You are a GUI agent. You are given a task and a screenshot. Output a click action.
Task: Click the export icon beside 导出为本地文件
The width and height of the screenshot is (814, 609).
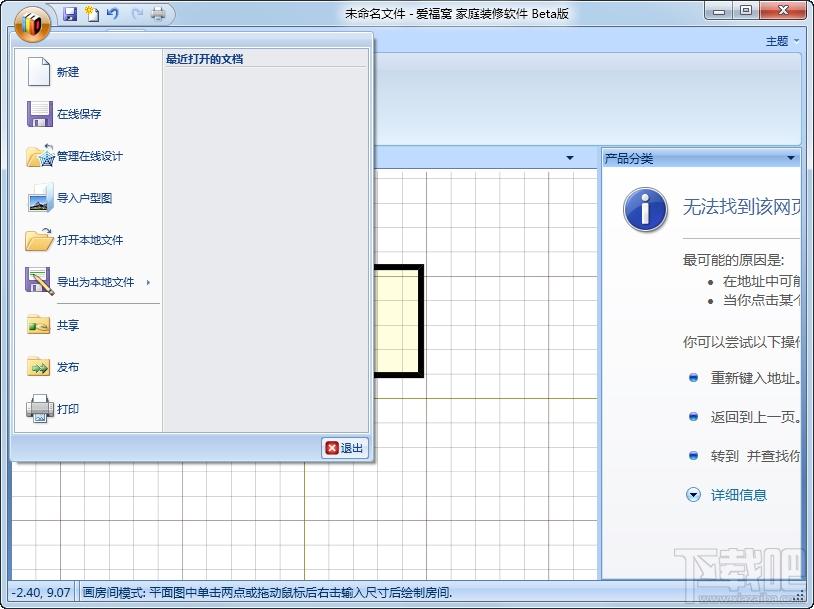click(39, 281)
